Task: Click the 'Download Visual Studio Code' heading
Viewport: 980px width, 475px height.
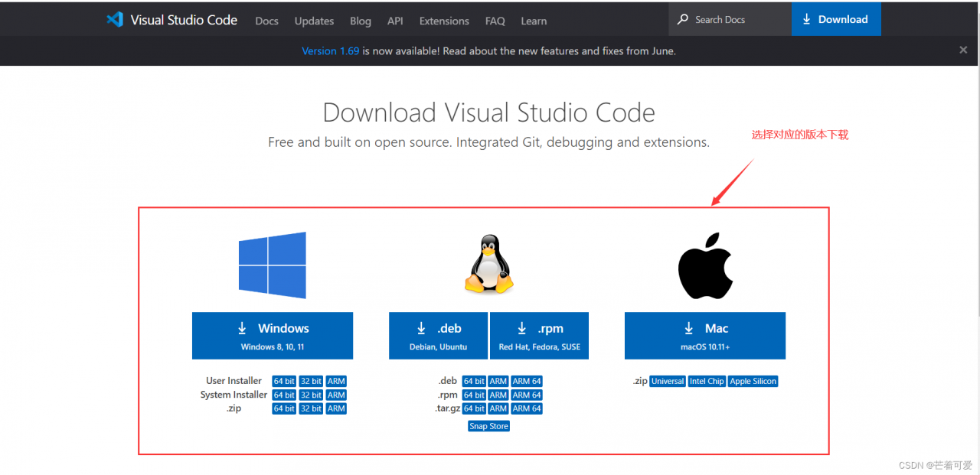Action: point(488,112)
